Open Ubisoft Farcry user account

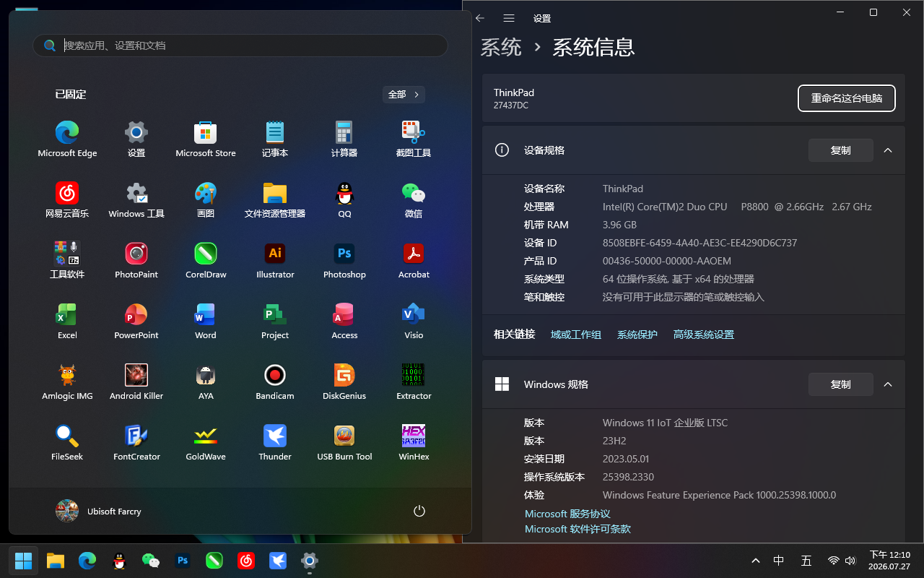(x=99, y=511)
